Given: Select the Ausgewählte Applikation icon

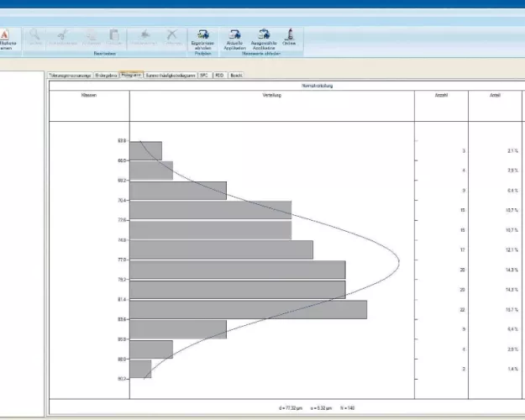Looking at the screenshot, I should (264, 34).
